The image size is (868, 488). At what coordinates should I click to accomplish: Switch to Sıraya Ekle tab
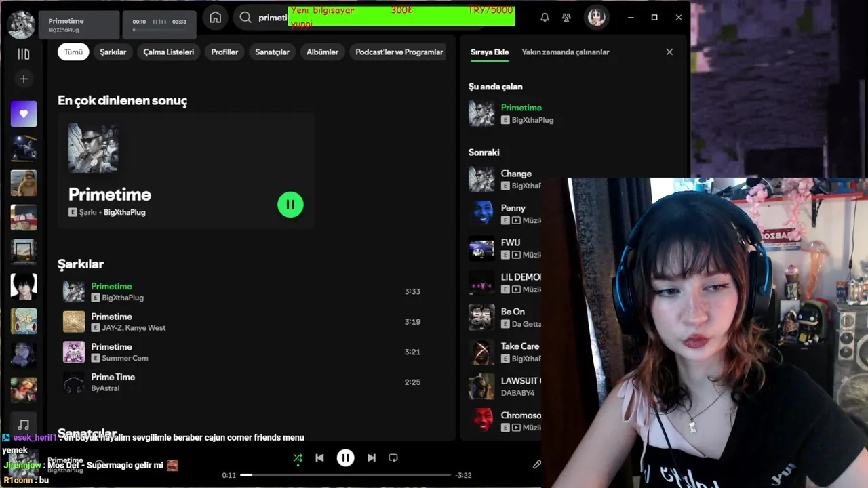[490, 52]
